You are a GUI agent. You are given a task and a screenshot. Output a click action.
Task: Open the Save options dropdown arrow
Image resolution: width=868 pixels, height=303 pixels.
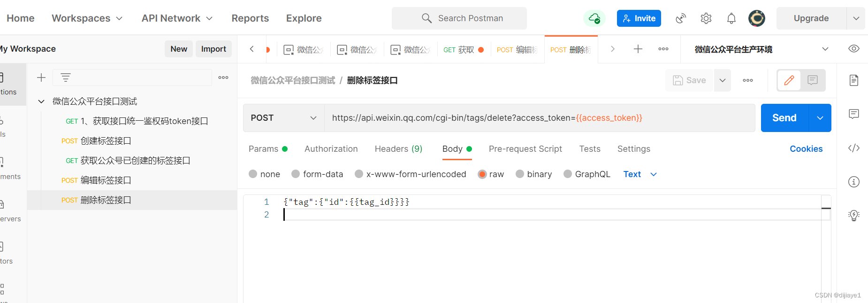723,80
